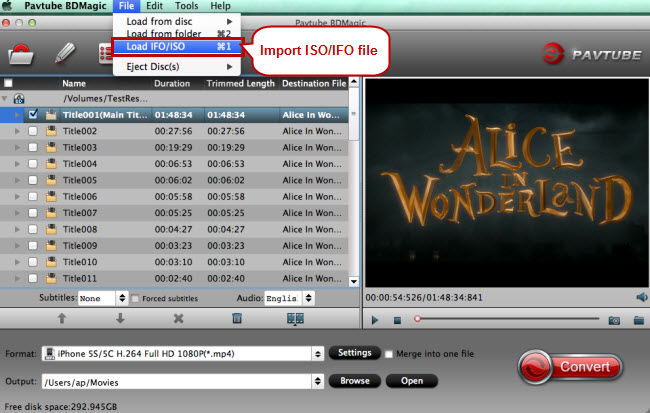Choose Load from folder entry
Viewport: 650px width, 413px height.
[x=177, y=34]
